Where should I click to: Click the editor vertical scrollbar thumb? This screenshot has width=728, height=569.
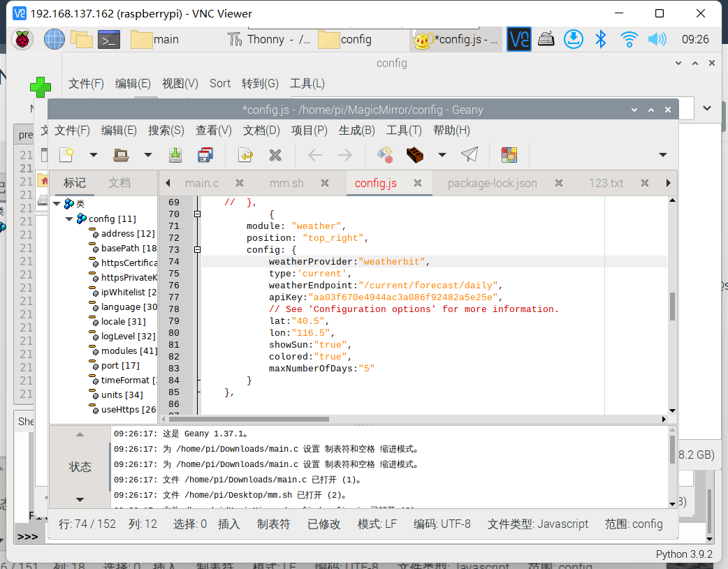click(x=672, y=306)
